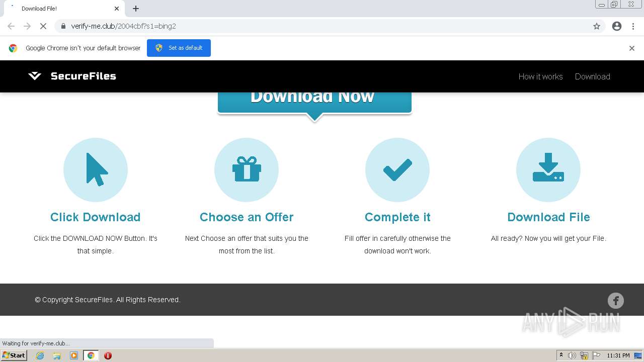Click the Copyright SecureFiles footer text

pyautogui.click(x=108, y=300)
